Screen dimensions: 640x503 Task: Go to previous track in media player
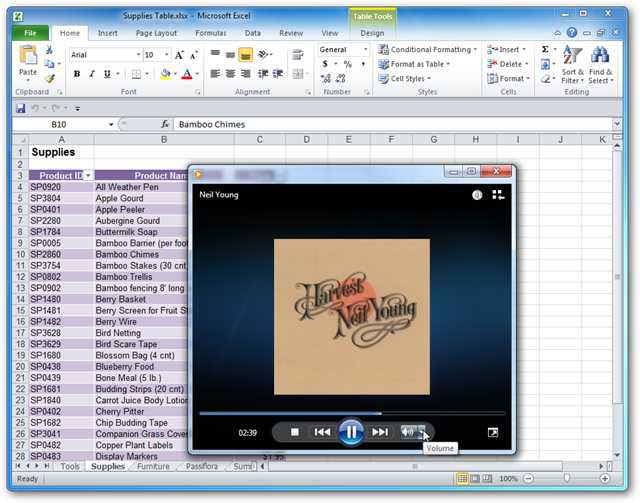322,432
